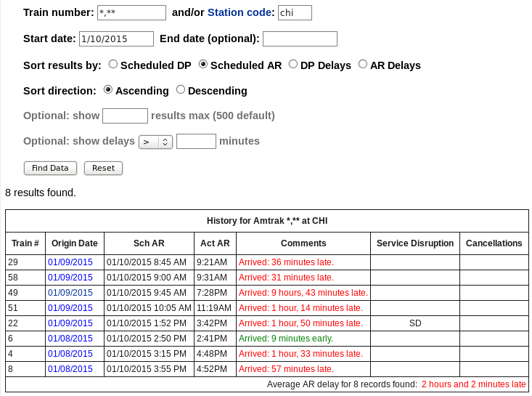Click actual arrival time 7:28PM
The width and height of the screenshot is (532, 396).
212,293
